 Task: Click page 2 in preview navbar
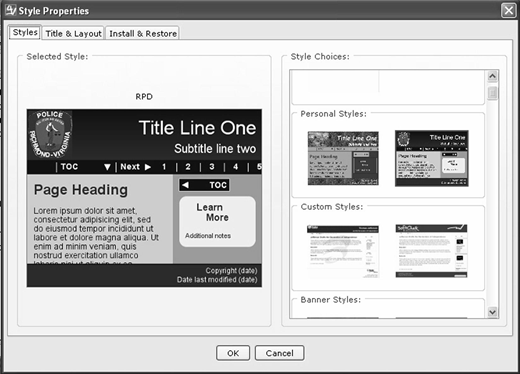[188, 167]
